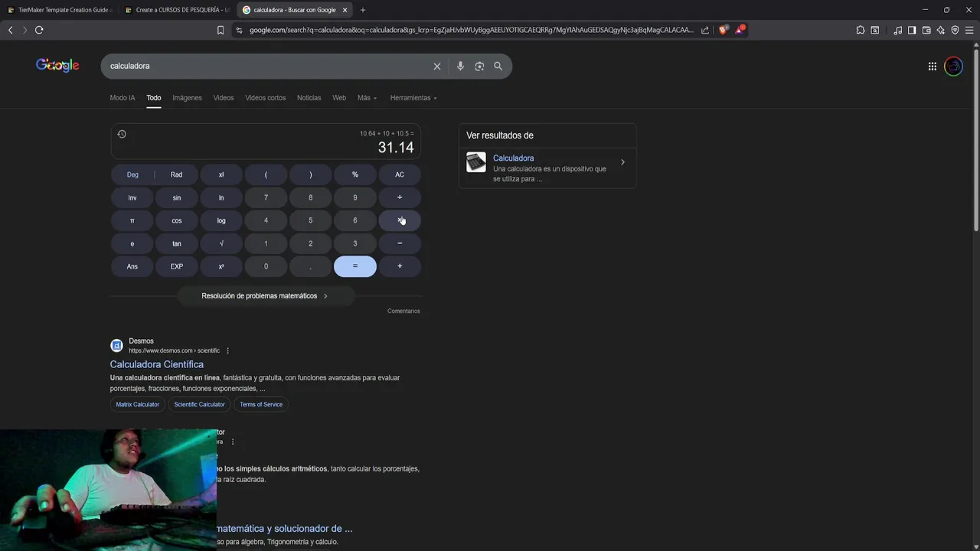Switch calculator to Deg mode

pyautogui.click(x=132, y=174)
